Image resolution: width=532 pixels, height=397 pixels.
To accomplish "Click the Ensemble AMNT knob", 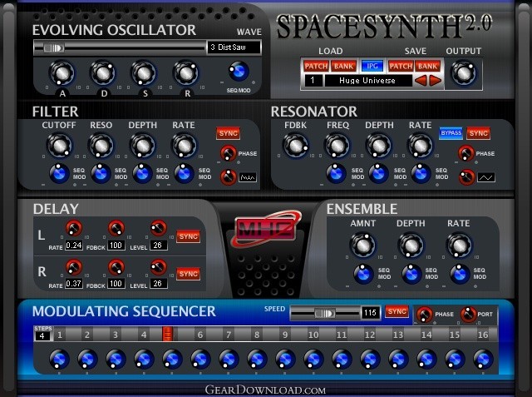I will point(362,246).
